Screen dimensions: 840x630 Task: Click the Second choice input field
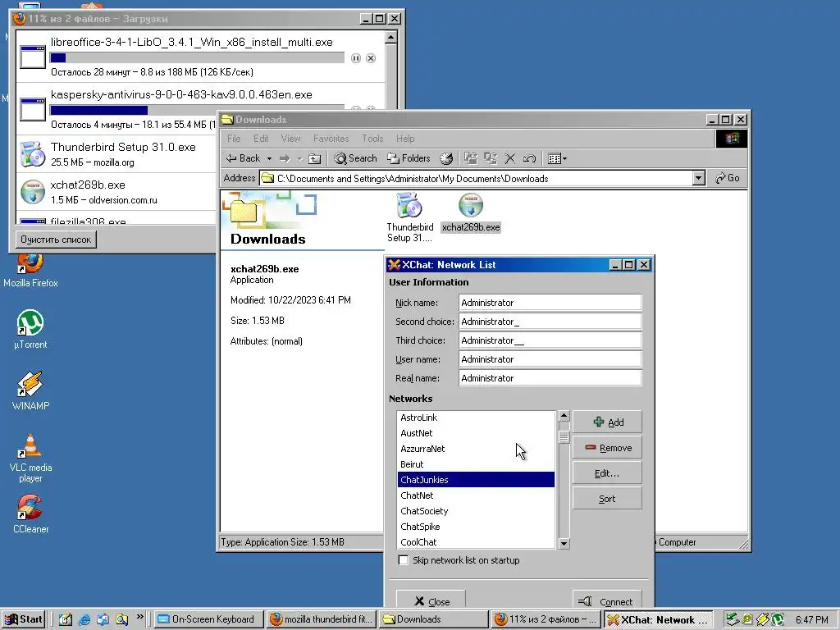tap(550, 322)
